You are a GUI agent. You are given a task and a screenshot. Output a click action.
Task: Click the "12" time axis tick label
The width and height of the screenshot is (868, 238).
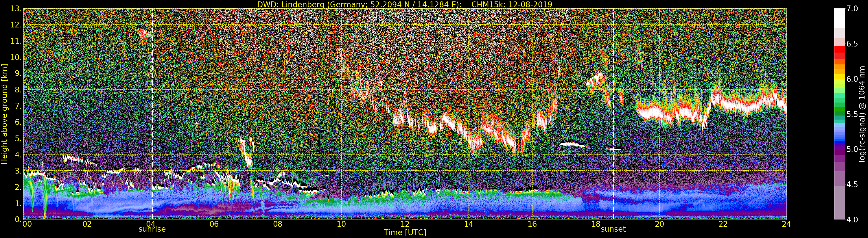point(405,224)
